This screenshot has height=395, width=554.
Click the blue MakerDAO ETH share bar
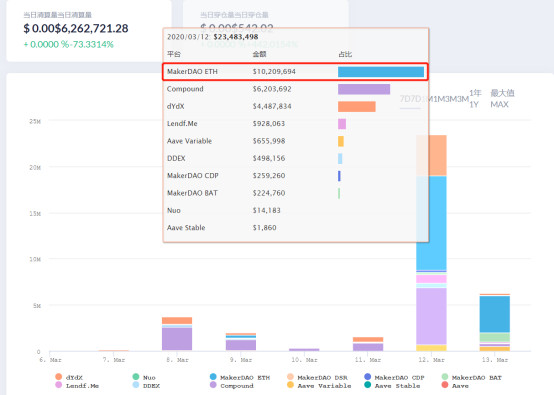click(x=381, y=72)
